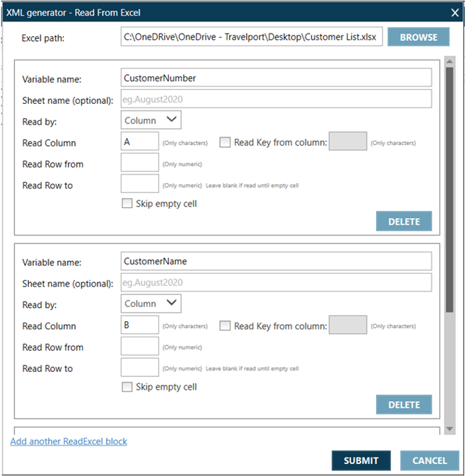The image size is (466, 476).
Task: Click the CustomerNumber variable name field
Action: 276,78
